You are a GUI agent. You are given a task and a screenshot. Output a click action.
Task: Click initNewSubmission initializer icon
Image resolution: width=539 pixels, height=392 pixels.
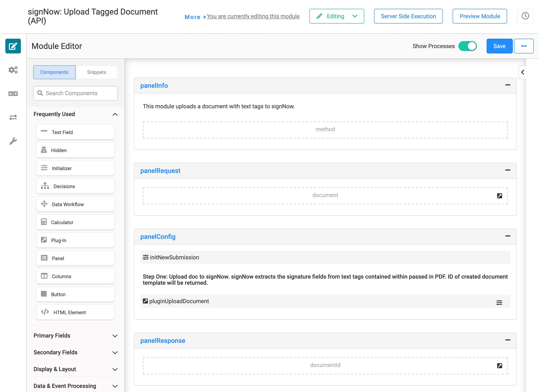pyautogui.click(x=145, y=257)
